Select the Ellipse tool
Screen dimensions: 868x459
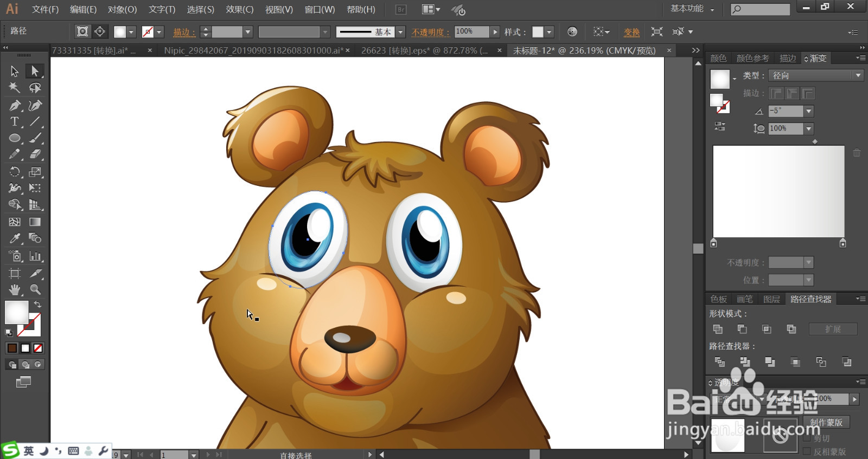tap(15, 138)
